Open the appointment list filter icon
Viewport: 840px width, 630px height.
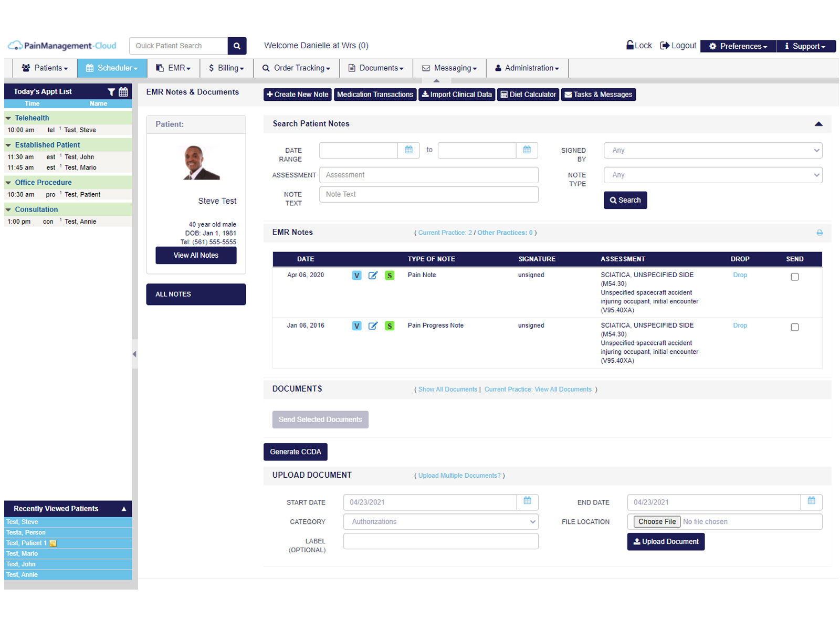111,92
